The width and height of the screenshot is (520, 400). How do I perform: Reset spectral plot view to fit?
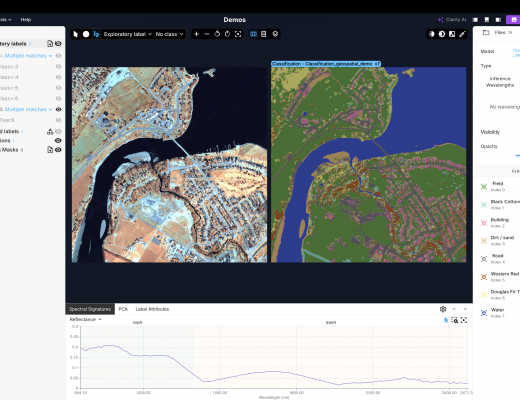(x=464, y=320)
